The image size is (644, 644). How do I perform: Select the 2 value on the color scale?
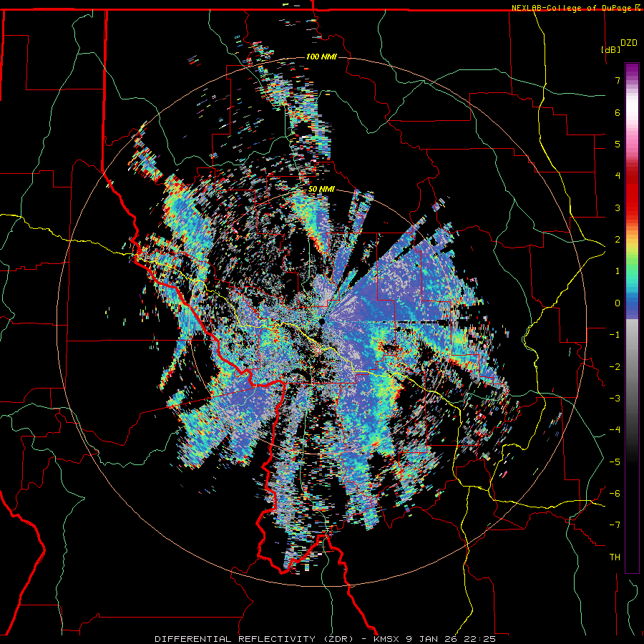click(x=618, y=240)
